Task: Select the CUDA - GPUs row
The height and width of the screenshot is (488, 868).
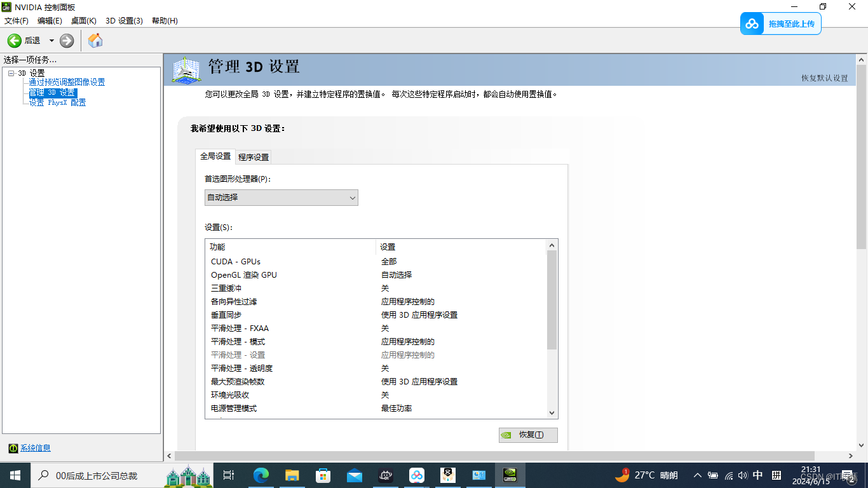Action: 375,262
